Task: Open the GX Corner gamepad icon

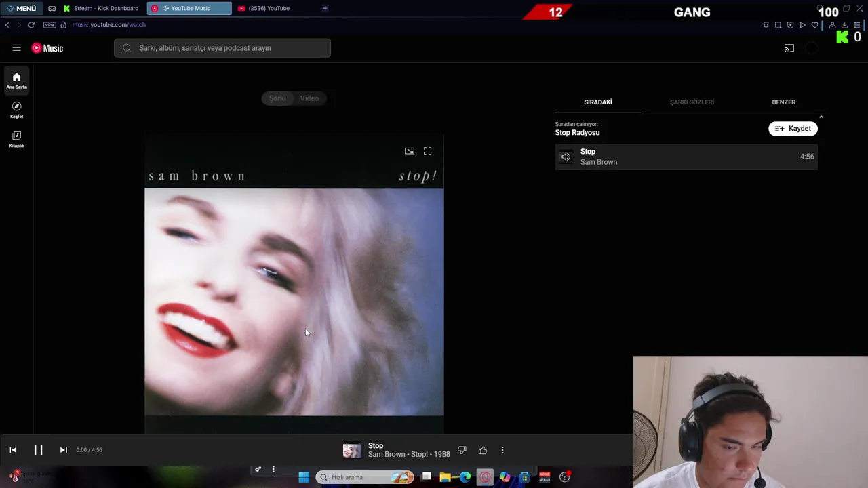Action: (x=52, y=8)
